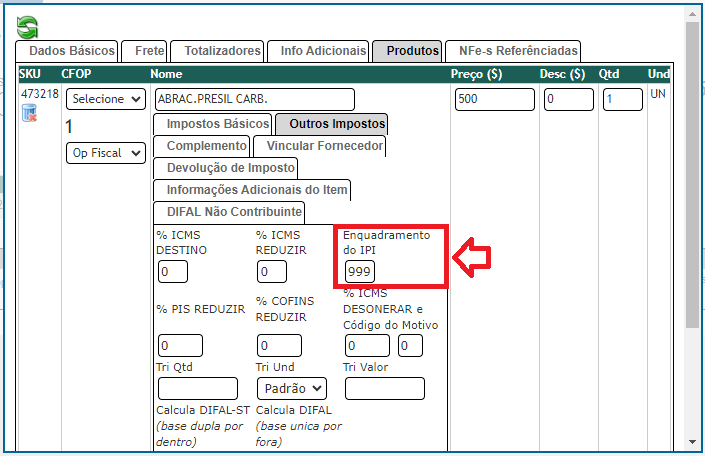Click the green refresh icon
Screen dimensions: 709x458
click(x=28, y=27)
